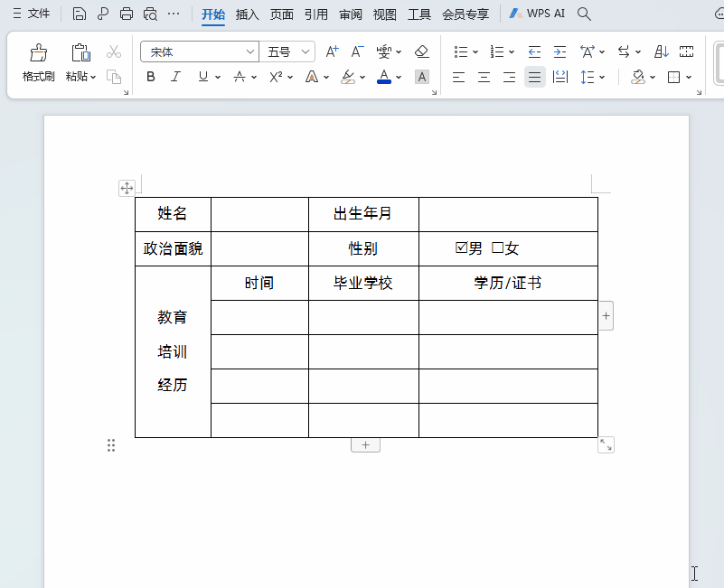The width and height of the screenshot is (724, 588).
Task: Check the 女 checkbox in the table
Action: pyautogui.click(x=497, y=248)
